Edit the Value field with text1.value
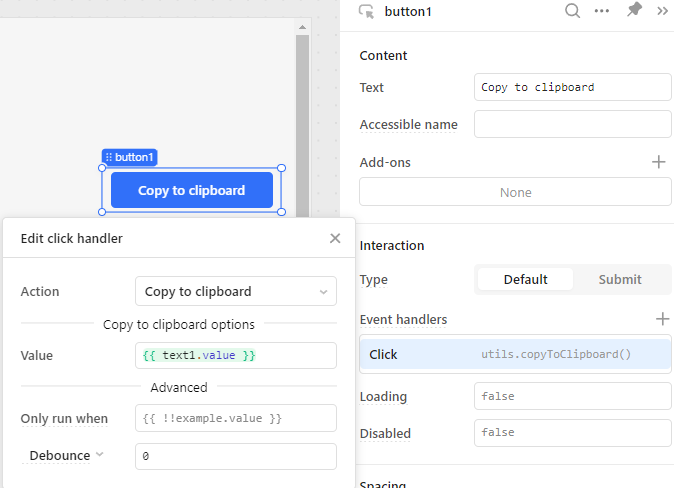The width and height of the screenshot is (674, 488). [x=236, y=356]
